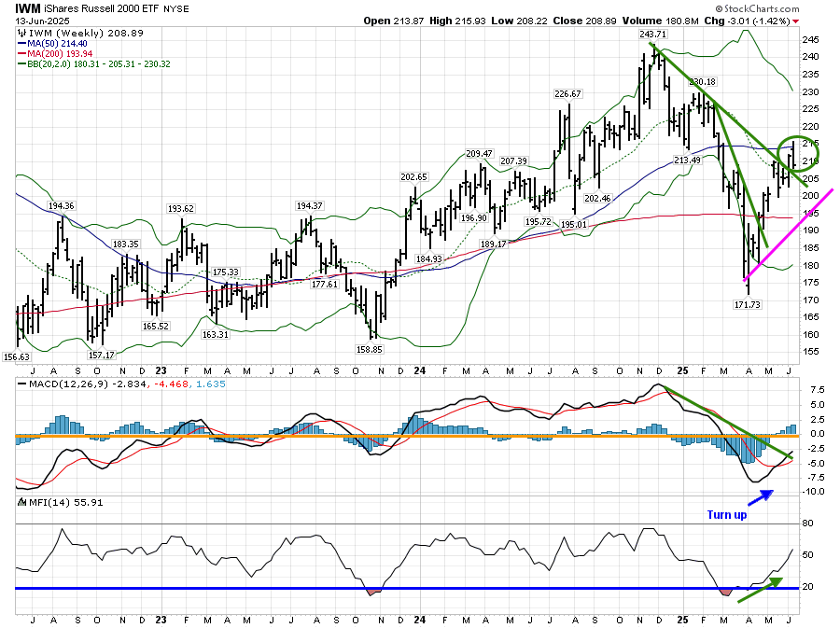This screenshot has height=628, width=840.
Task: Click the Open 213.87 value
Action: [394, 21]
